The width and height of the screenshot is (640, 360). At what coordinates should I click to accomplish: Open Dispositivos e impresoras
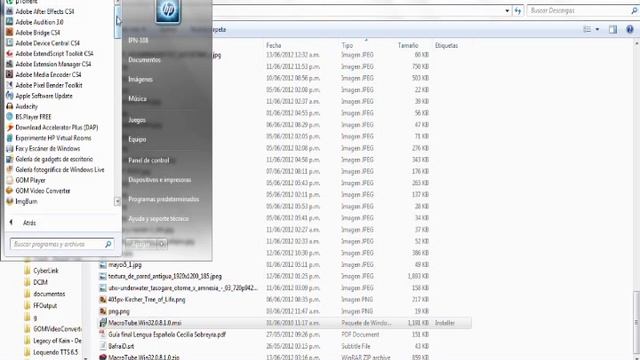click(x=160, y=180)
